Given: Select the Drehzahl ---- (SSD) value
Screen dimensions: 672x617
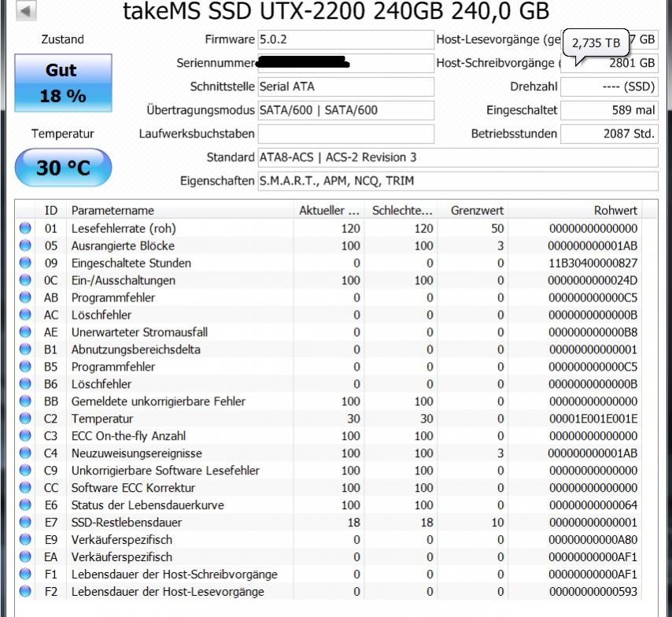Looking at the screenshot, I should 609,87.
